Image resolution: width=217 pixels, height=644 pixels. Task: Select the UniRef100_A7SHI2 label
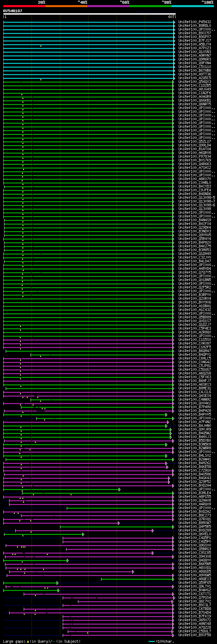[x=195, y=168]
